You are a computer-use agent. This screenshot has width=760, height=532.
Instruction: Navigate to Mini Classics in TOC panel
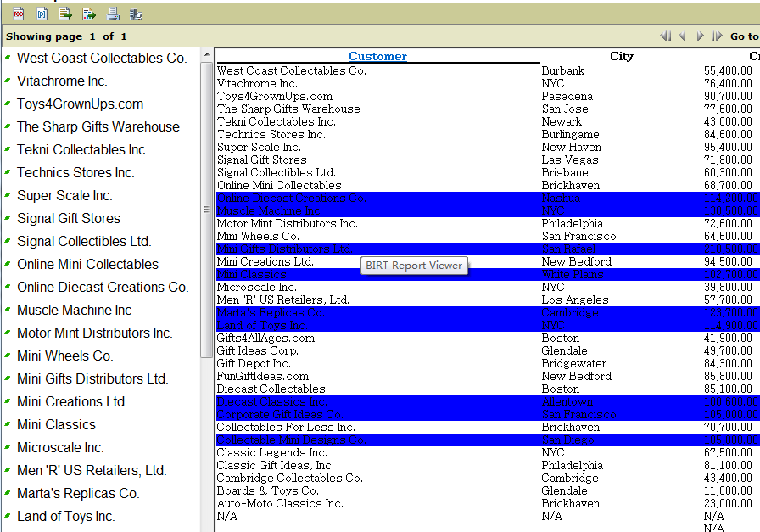(x=56, y=425)
